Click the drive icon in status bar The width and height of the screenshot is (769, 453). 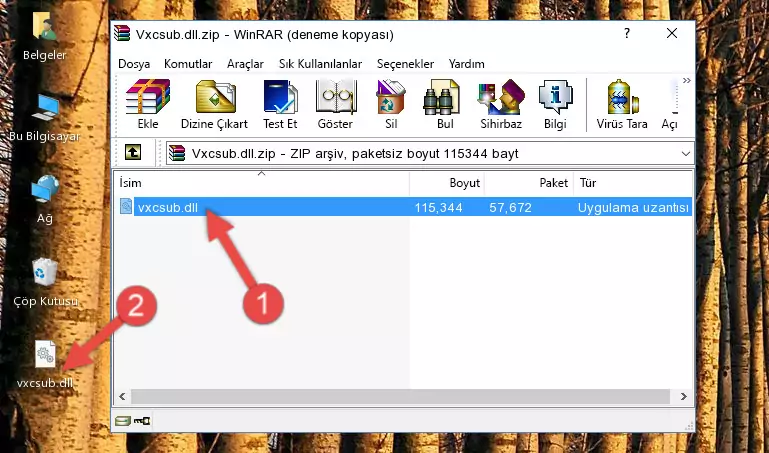(123, 420)
